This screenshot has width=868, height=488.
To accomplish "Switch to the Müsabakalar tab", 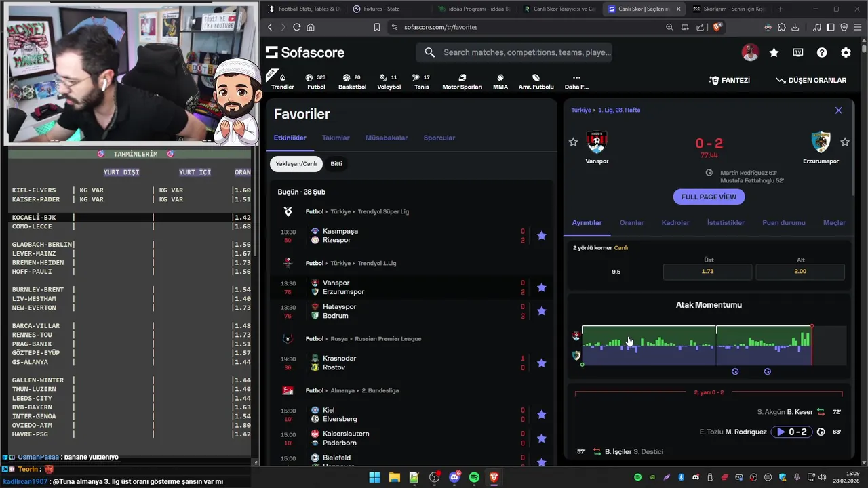I will click(387, 138).
